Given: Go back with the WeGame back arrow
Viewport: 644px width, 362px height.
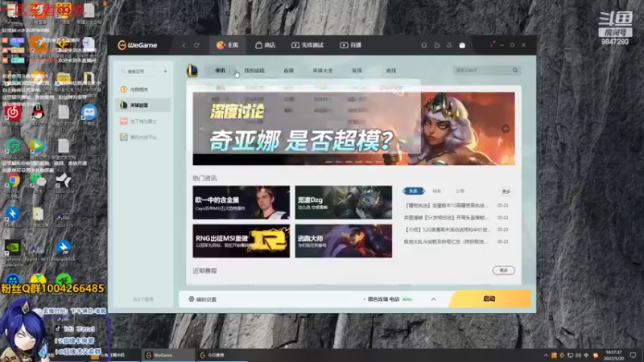Looking at the screenshot, I should click(x=184, y=45).
